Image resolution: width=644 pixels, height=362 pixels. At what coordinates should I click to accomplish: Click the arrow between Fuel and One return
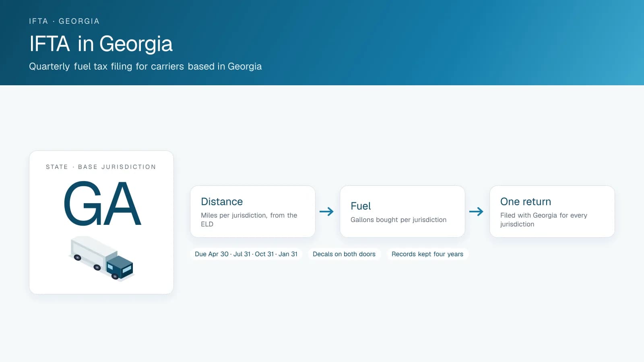tap(476, 212)
